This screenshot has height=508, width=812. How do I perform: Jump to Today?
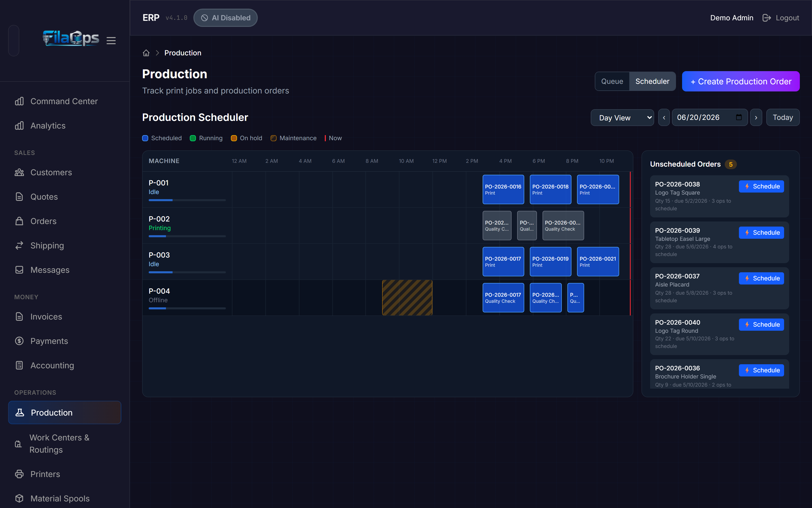click(783, 118)
